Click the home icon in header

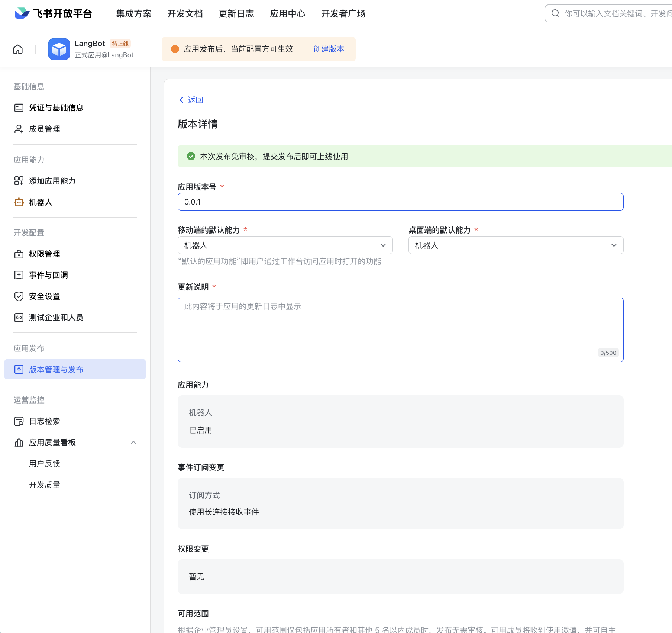pos(18,49)
